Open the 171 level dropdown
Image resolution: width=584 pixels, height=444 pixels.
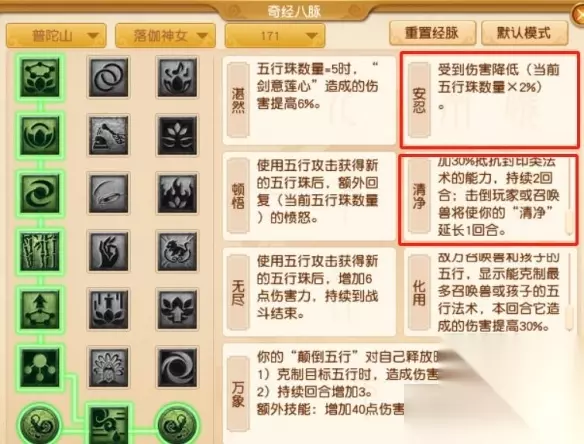click(x=275, y=36)
